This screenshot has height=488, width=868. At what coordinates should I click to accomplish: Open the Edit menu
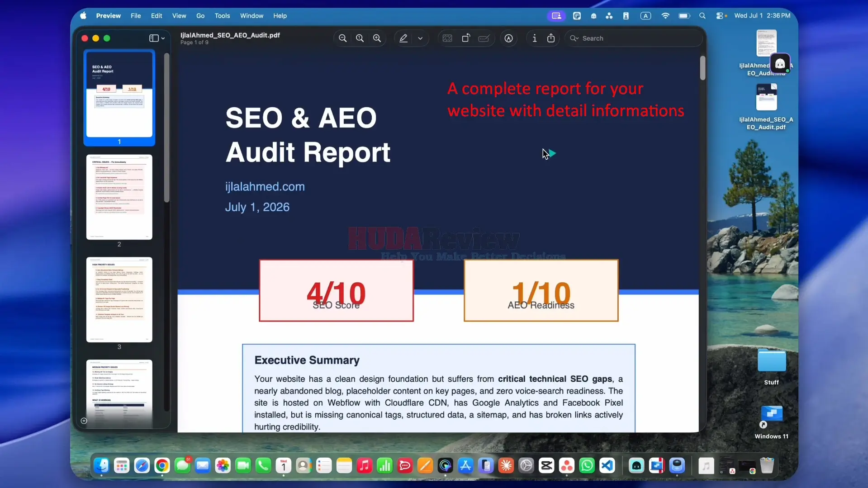(157, 16)
